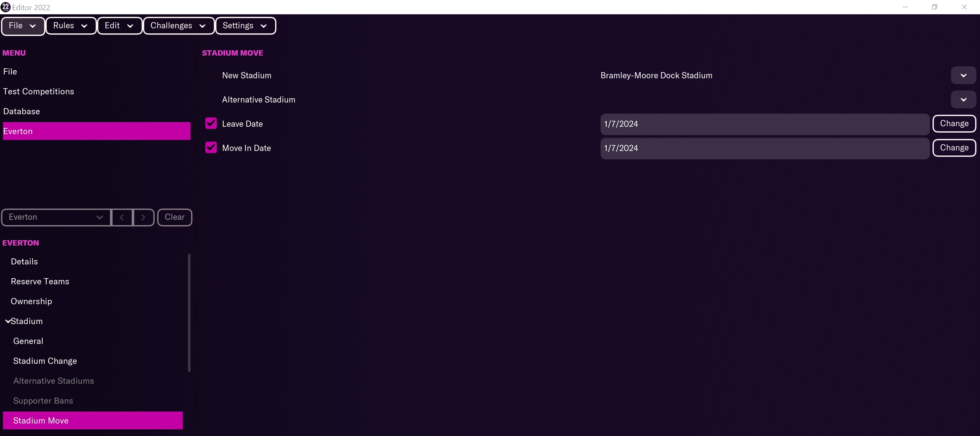Collapse the Stadium tree node
This screenshot has height=436, width=980.
8,321
